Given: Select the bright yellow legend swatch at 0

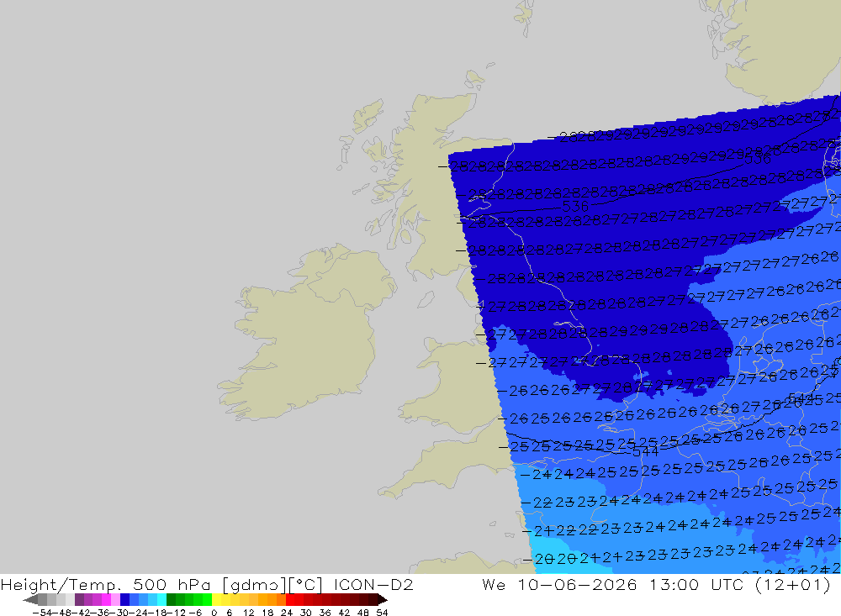Looking at the screenshot, I should click(217, 600).
